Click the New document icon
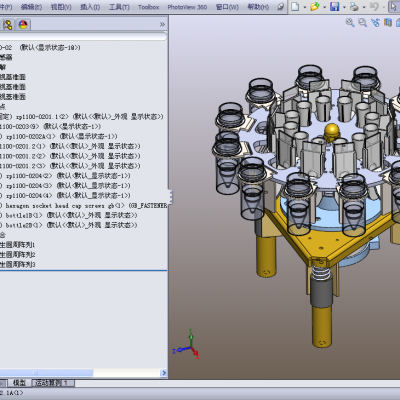 point(295,6)
